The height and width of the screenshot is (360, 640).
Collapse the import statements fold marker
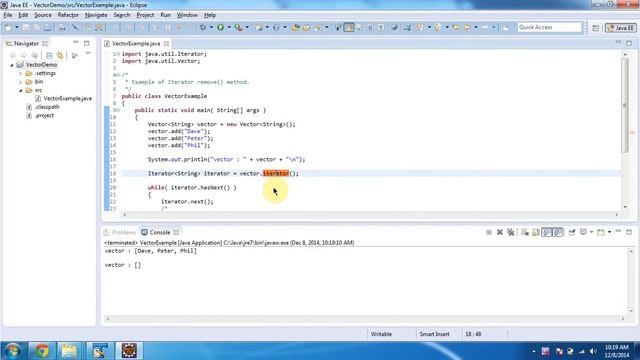click(x=118, y=54)
